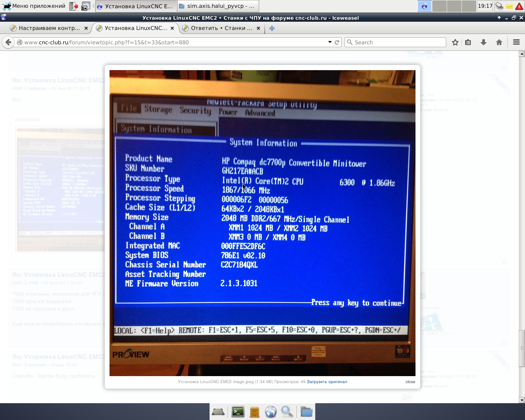
Task: Open the Iceweasel window menu icon in the title bar
Action: click(4, 18)
